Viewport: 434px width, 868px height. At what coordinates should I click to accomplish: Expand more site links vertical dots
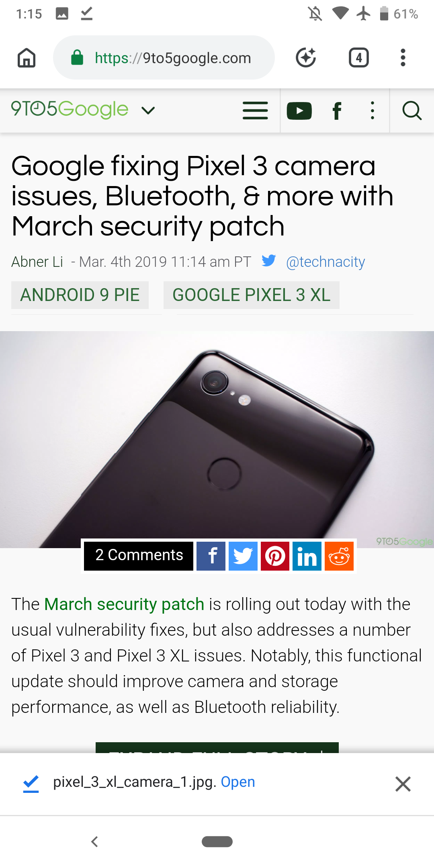coord(373,111)
